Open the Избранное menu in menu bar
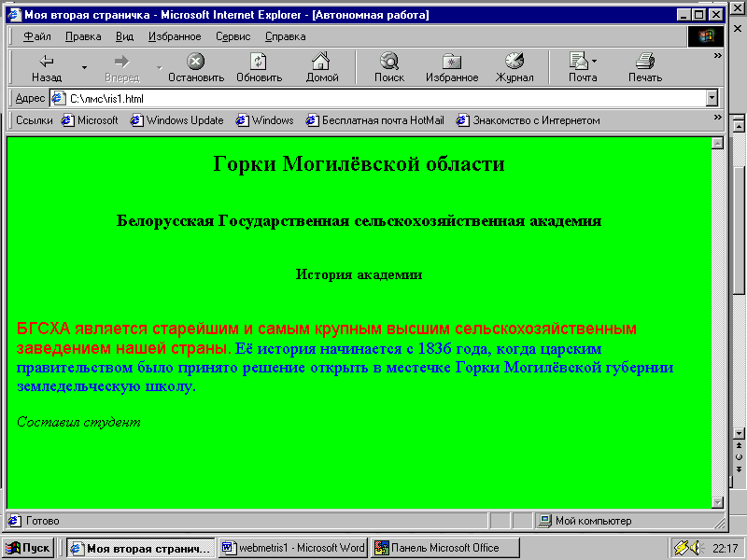Screen dimensions: 747x560 [x=175, y=36]
